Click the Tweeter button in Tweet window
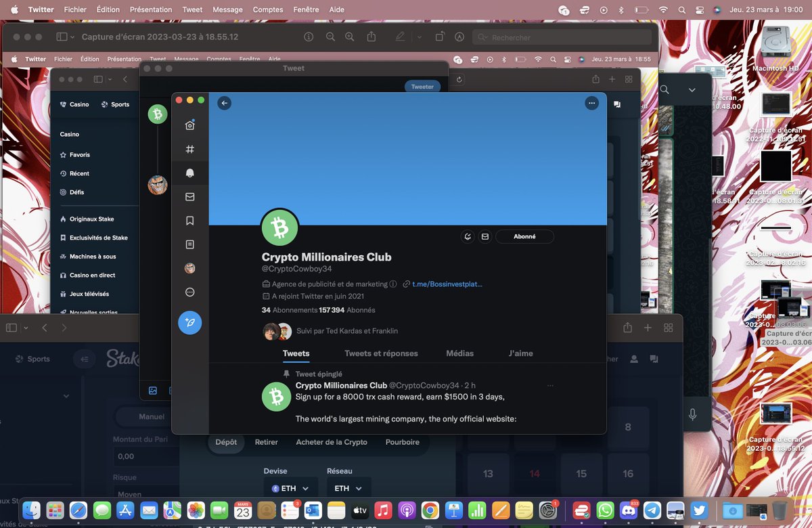 422,87
